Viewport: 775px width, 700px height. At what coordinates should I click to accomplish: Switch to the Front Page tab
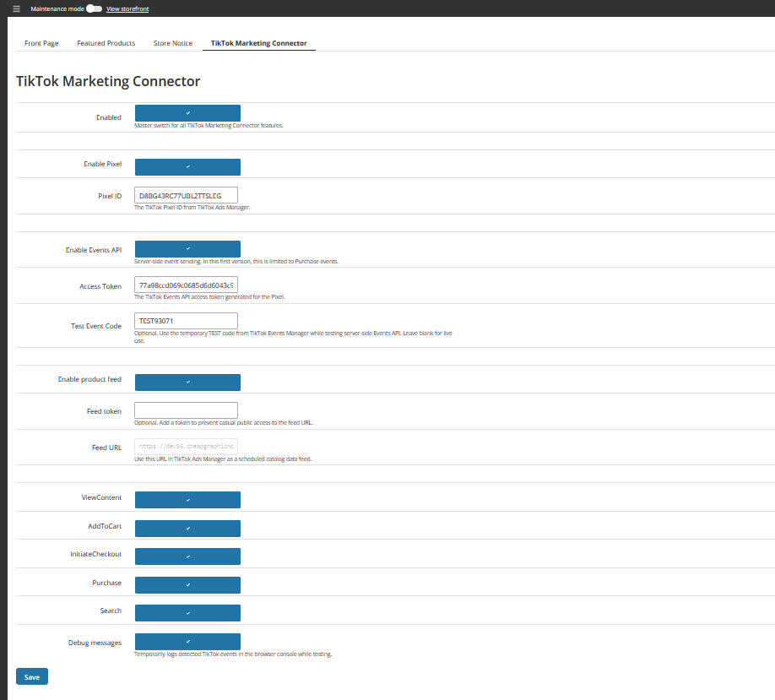tap(41, 43)
